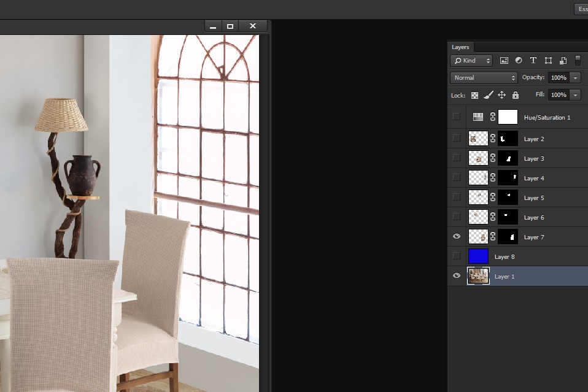Screen dimensions: 588x392
Task: Filter layers by adjustment layer icon
Action: click(519, 60)
